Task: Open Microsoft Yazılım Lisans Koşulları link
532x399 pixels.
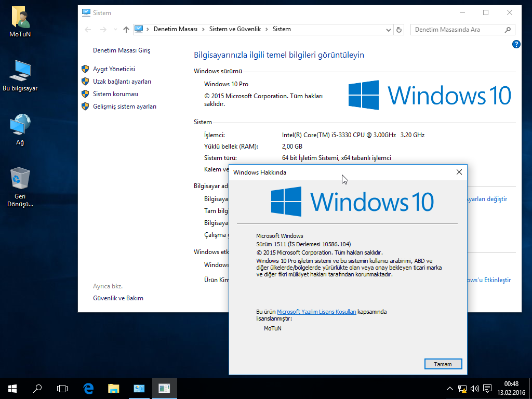Action: click(x=316, y=312)
